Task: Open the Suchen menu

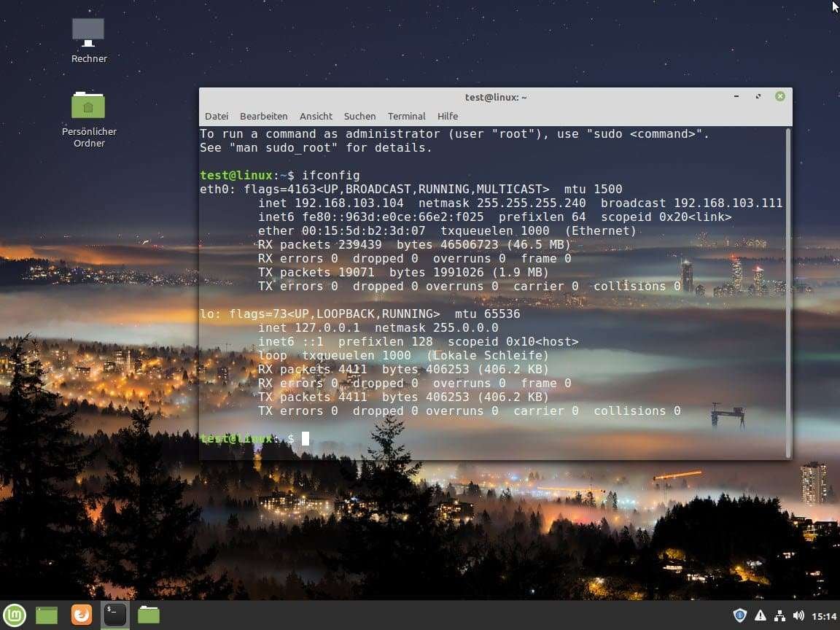Action: (359, 116)
